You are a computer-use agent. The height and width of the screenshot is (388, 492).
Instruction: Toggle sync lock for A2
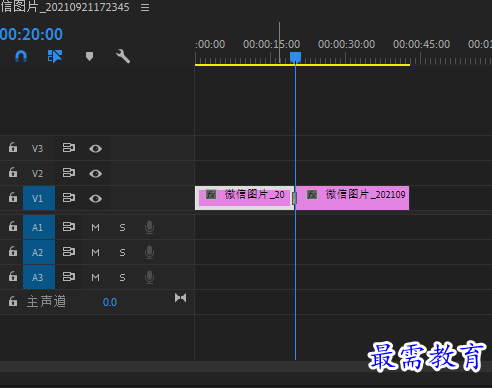(x=69, y=252)
